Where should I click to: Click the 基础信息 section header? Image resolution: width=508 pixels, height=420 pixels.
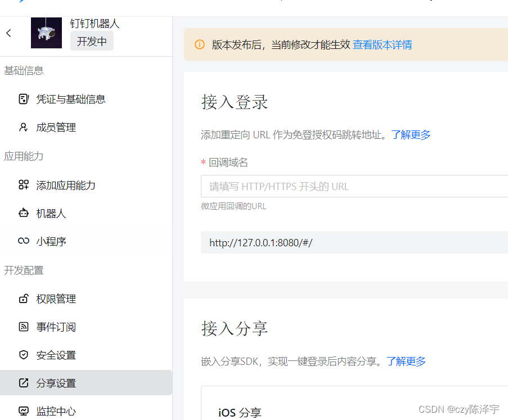24,71
